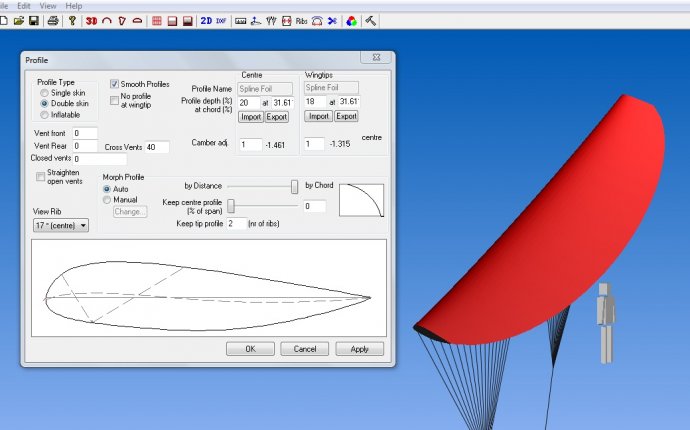Click the Keep centre profile slider handle
690x430 pixels.
click(x=231, y=206)
